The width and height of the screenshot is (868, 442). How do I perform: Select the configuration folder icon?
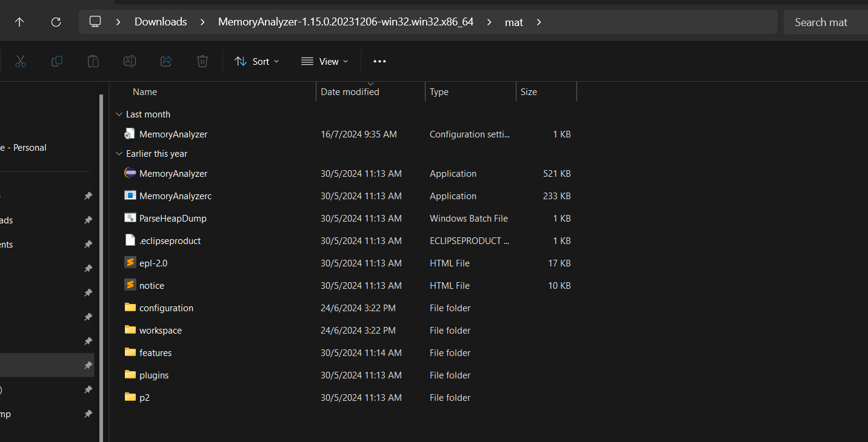(x=130, y=308)
